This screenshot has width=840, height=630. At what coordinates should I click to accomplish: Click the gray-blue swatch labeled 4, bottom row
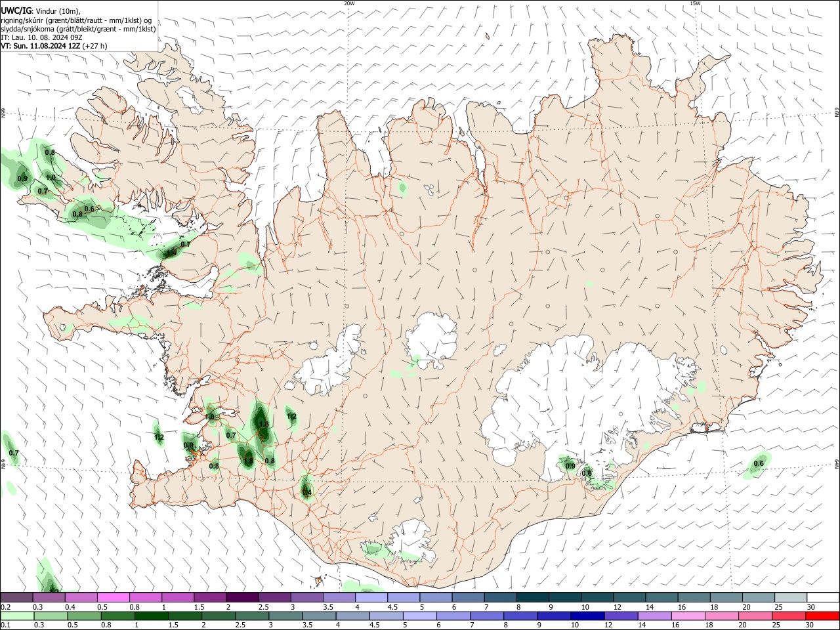point(354,616)
